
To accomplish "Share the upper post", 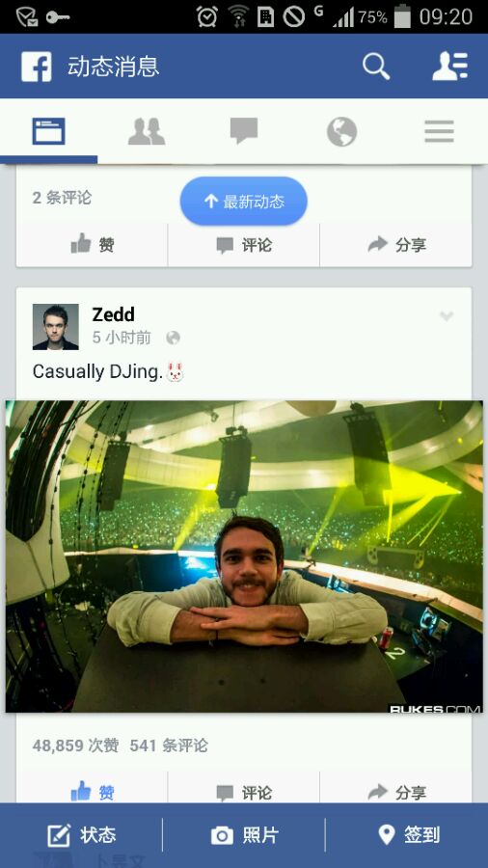I will (396, 245).
